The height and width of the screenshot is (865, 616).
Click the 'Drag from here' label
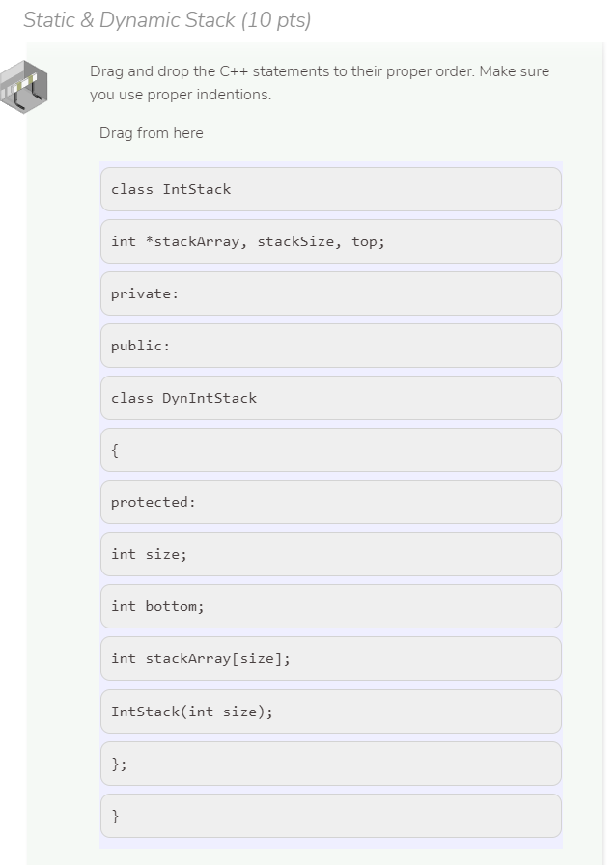tap(152, 133)
